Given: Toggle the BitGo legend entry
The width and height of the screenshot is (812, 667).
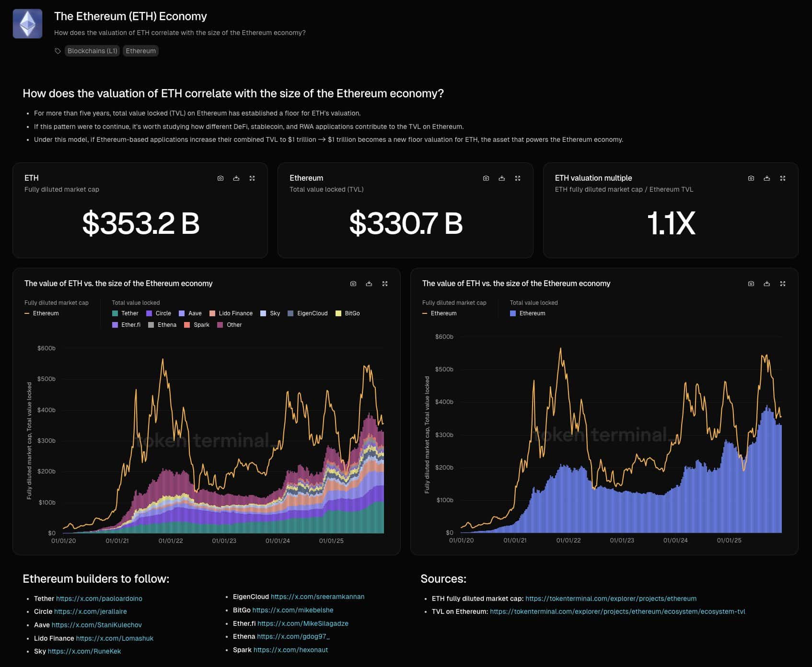Looking at the screenshot, I should [x=348, y=313].
